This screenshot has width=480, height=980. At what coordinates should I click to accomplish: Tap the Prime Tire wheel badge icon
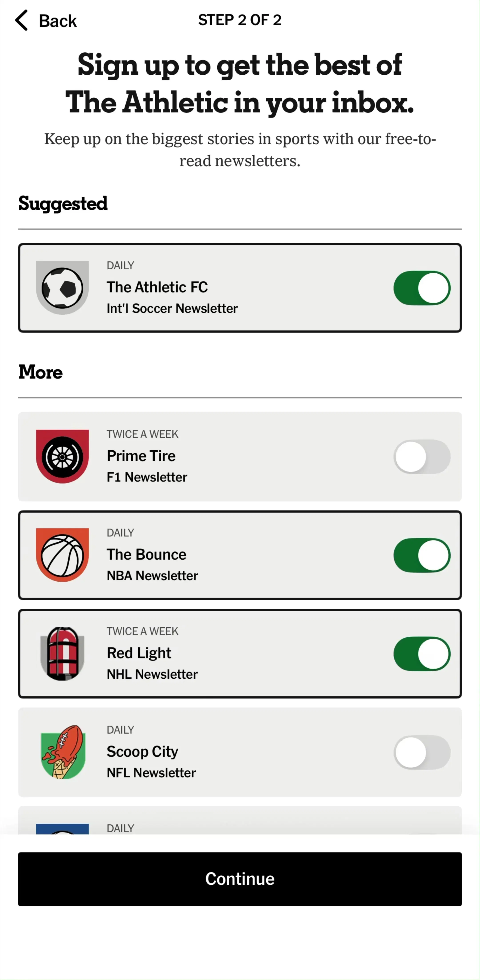[62, 457]
